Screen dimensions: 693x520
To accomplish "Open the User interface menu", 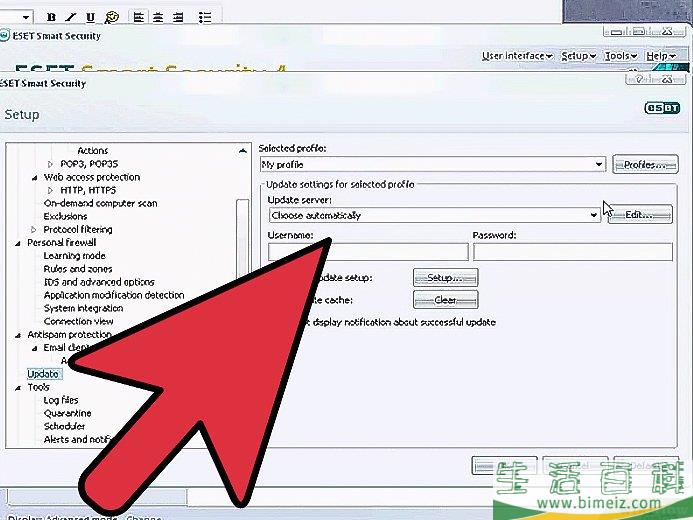I will [x=517, y=56].
